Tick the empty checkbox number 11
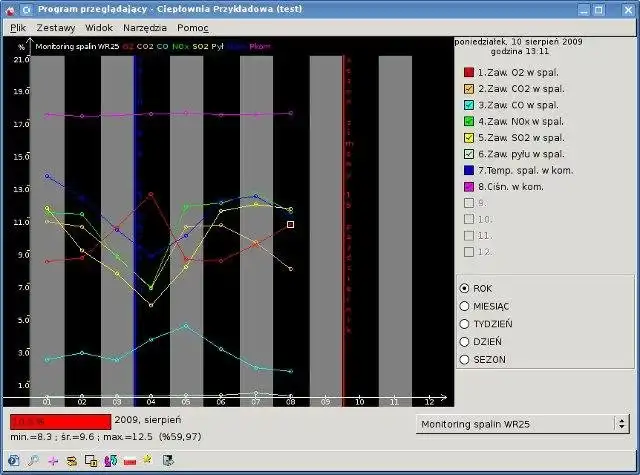Viewport: 640px width, 475px height. point(469,235)
